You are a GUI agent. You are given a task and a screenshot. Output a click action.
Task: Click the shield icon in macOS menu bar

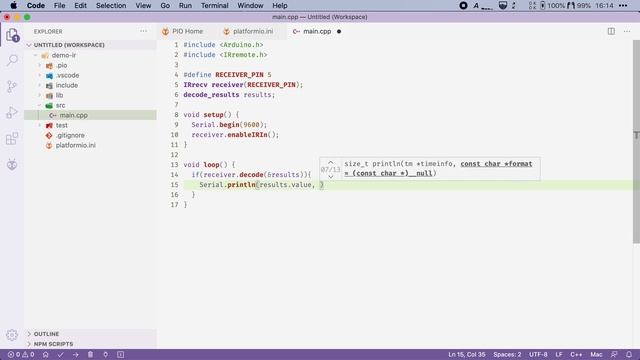point(503,6)
